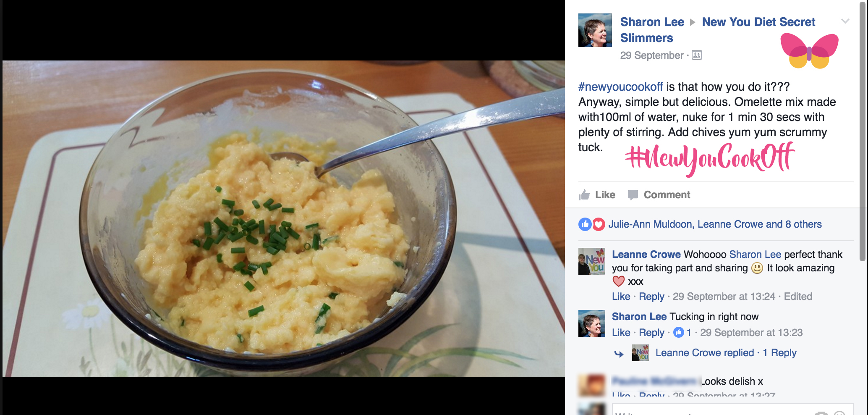The width and height of the screenshot is (868, 415).
Task: Expand Leanne Crowe replied 1 Reply
Action: coord(726,353)
